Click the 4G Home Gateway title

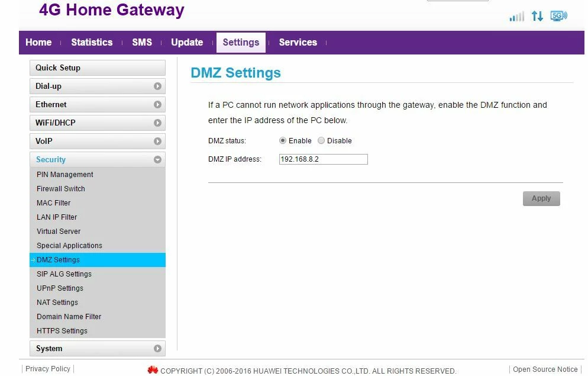click(x=112, y=9)
